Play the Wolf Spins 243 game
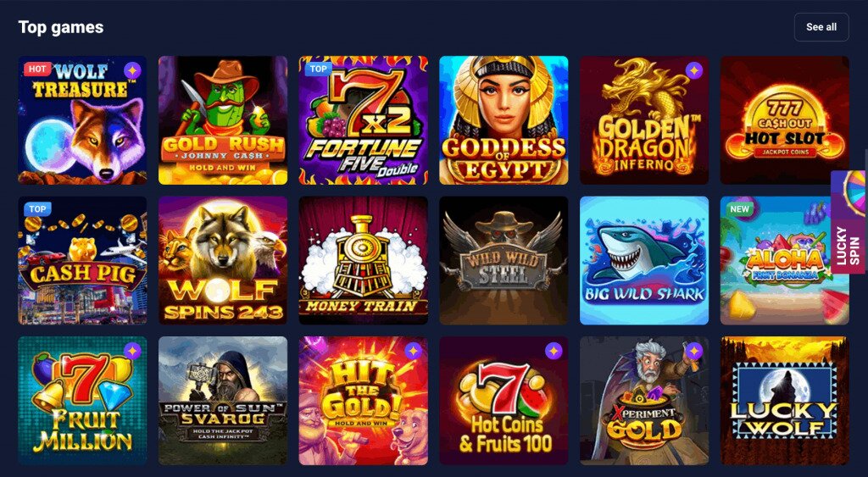This screenshot has width=868, height=477. pos(223,260)
